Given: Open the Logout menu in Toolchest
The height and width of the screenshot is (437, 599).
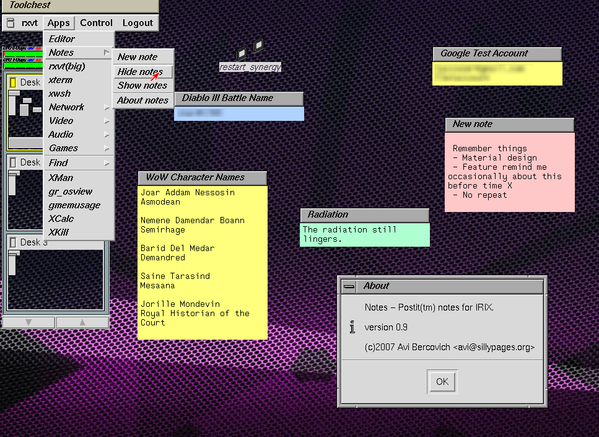Looking at the screenshot, I should click(138, 23).
